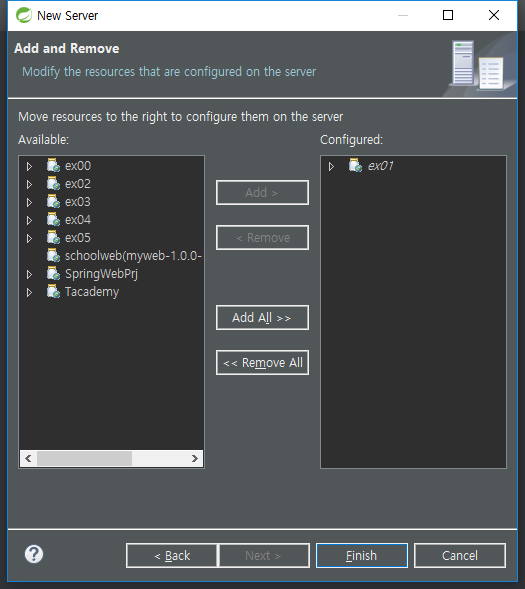This screenshot has height=589, width=525.
Task: Click the Available list horizontal scrollbar thumb
Action: point(84,458)
